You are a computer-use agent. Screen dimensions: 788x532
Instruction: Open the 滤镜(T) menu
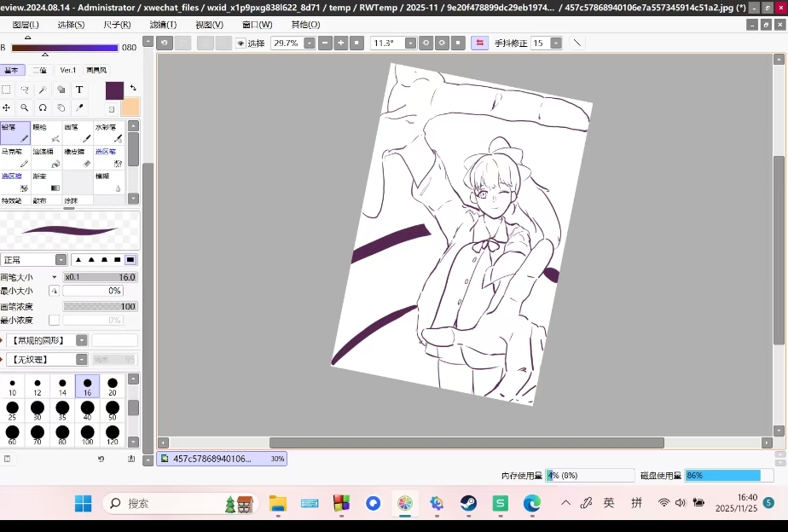point(163,25)
